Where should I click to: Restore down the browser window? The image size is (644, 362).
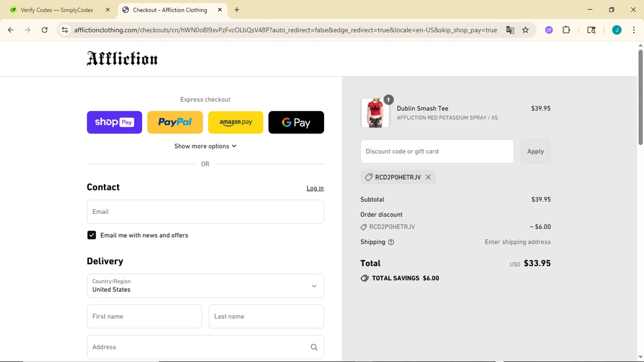[611, 9]
